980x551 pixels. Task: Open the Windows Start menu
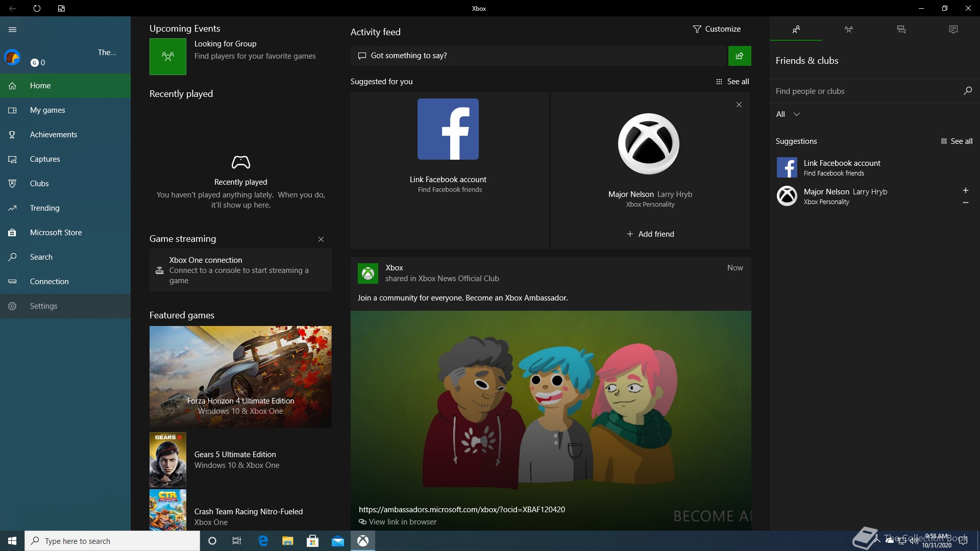(12, 541)
